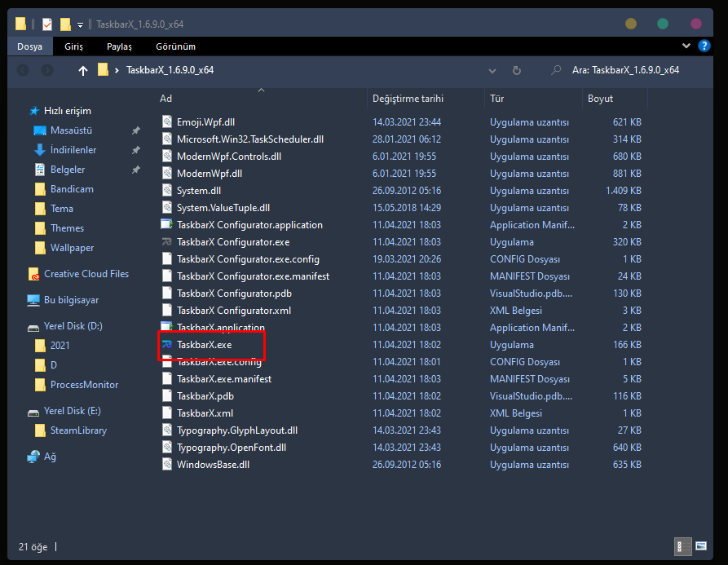Click the forward navigation arrow

pos(47,71)
